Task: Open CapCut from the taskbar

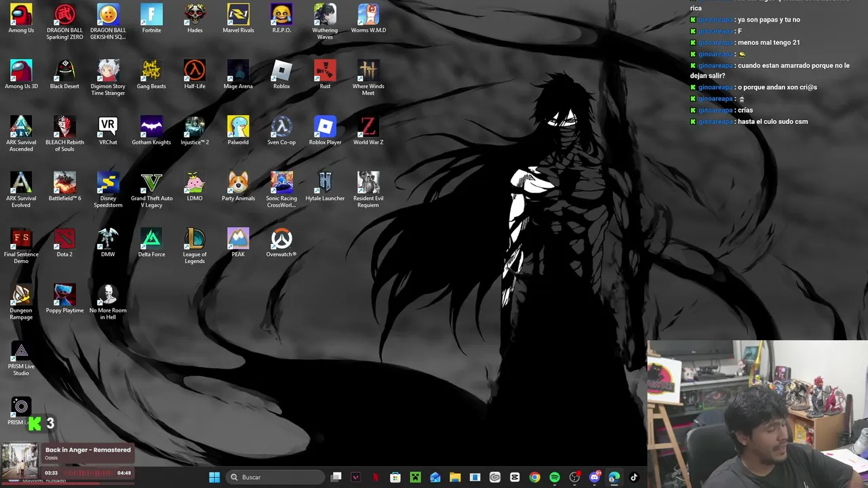Action: coord(515,477)
